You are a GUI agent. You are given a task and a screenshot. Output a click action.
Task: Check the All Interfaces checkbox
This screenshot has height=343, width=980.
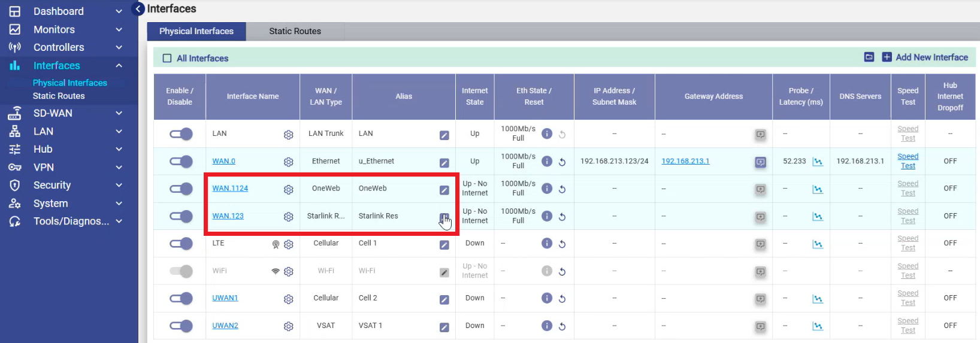pos(167,59)
